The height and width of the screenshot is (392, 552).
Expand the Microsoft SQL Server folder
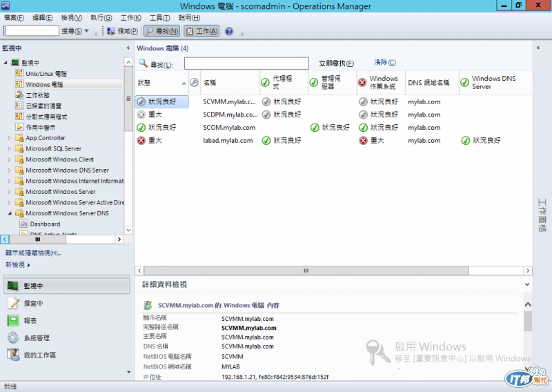coord(10,148)
